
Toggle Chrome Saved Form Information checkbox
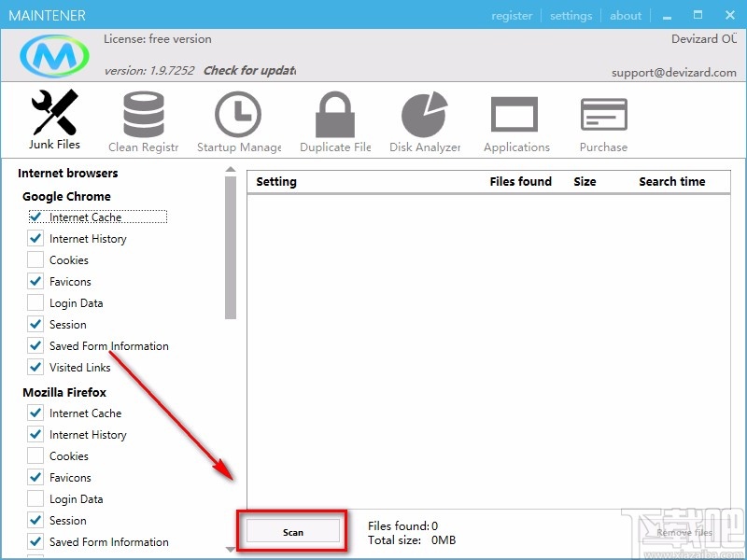click(35, 345)
